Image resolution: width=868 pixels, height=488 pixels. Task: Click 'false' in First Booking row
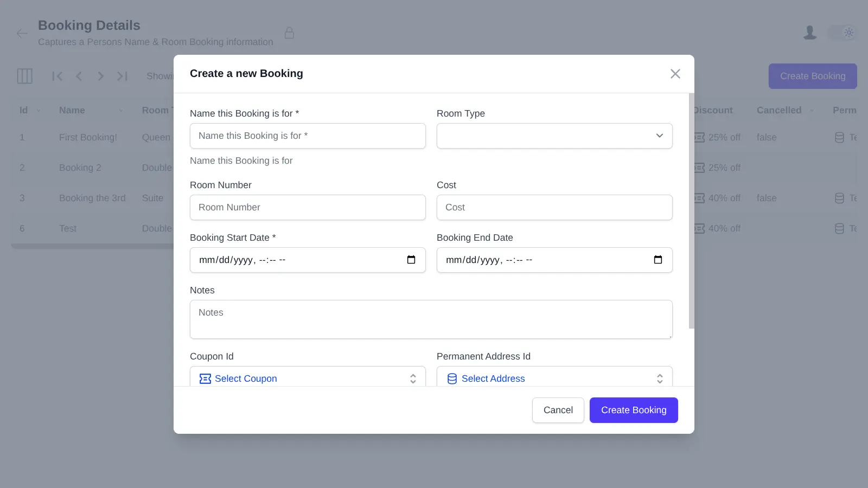click(767, 138)
